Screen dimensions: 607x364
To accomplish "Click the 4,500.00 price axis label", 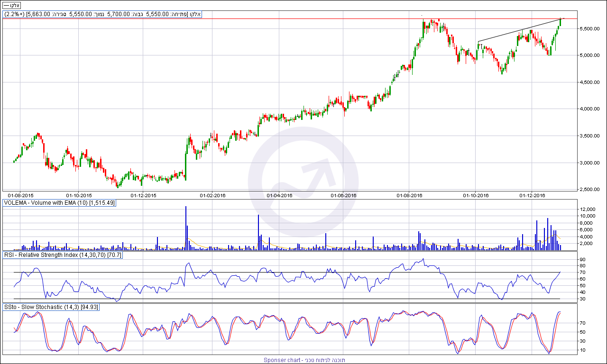I will 590,82.
